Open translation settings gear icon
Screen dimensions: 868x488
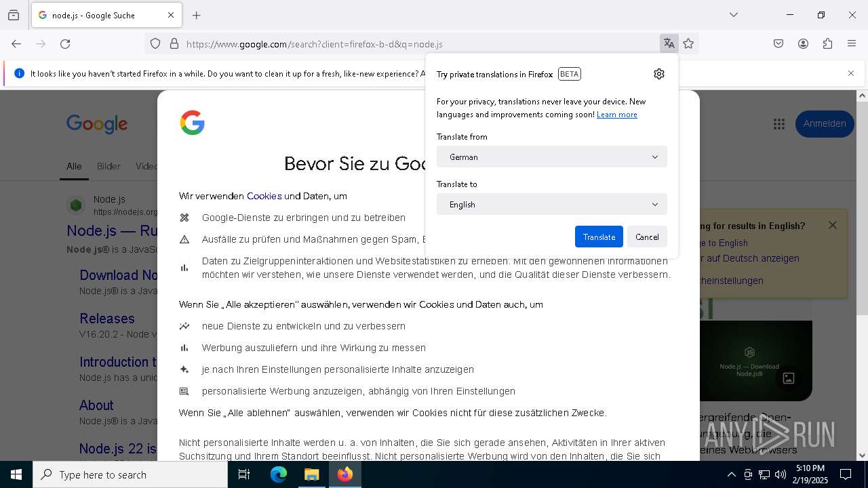click(659, 74)
